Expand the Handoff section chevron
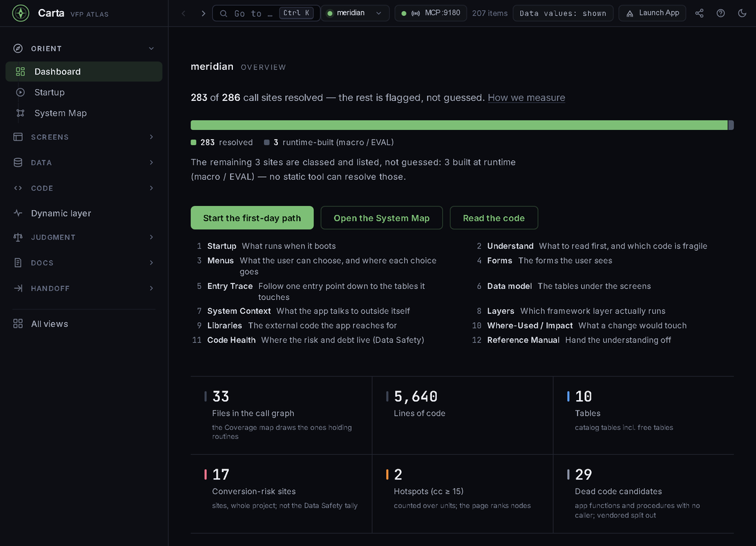756x546 pixels. pyautogui.click(x=151, y=288)
